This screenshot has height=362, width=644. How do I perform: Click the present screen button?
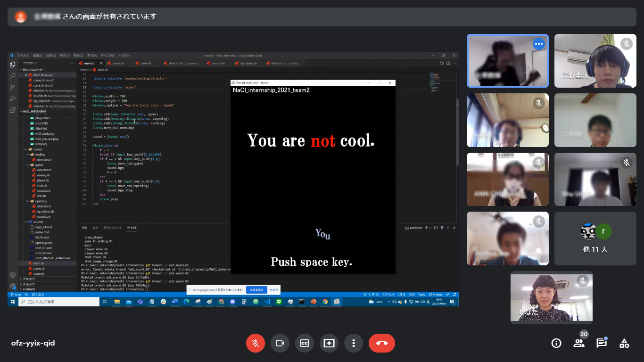329,343
